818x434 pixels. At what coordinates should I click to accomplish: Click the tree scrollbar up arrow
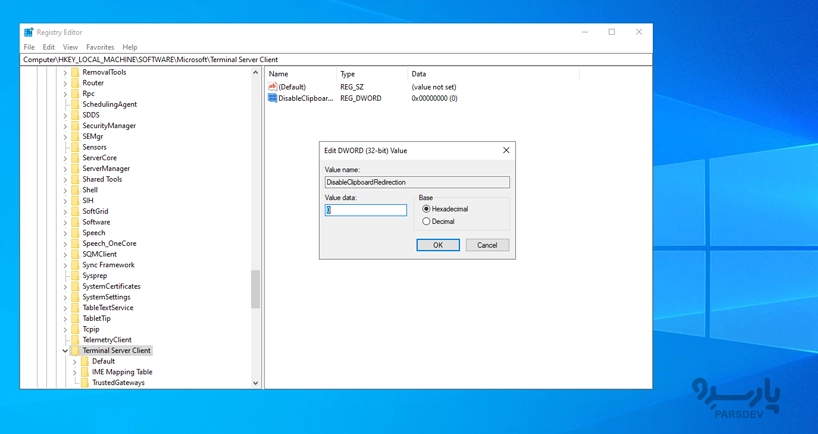coord(255,73)
